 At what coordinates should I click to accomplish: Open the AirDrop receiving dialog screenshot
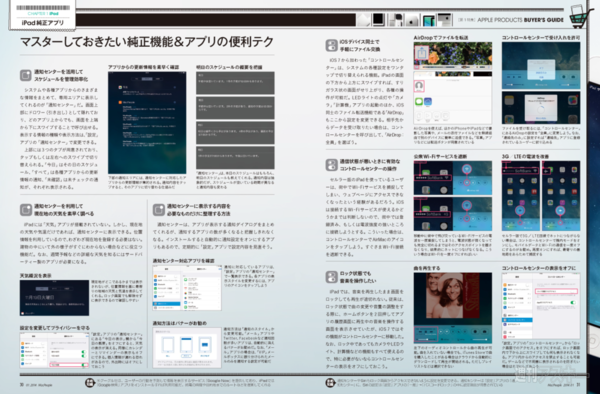pos(541,108)
